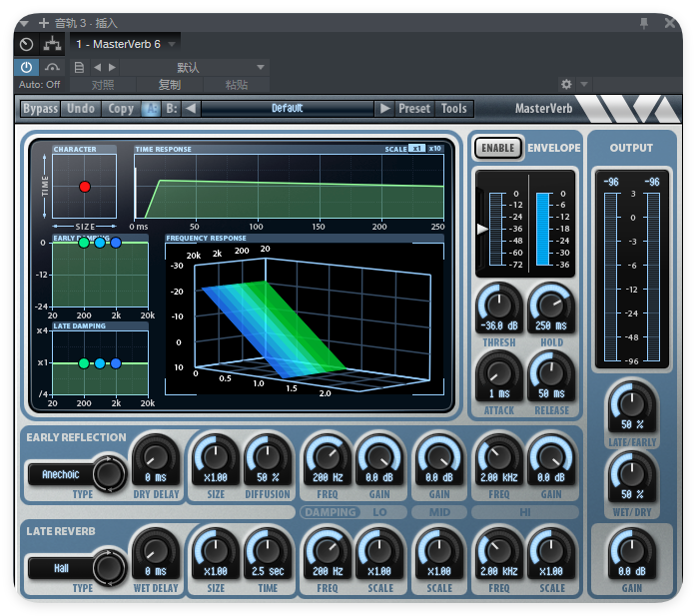The image size is (696, 616).
Task: Click the WET/DRY 50 % knob
Action: tap(632, 473)
